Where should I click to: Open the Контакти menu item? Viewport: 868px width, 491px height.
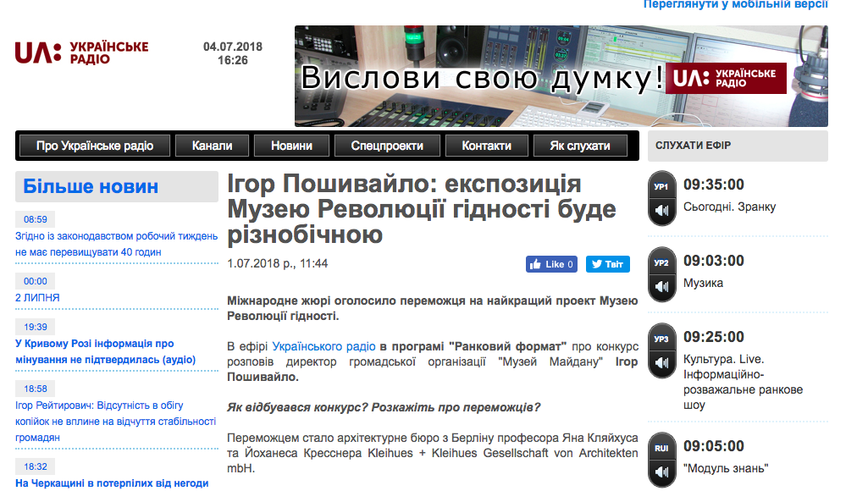click(x=487, y=146)
